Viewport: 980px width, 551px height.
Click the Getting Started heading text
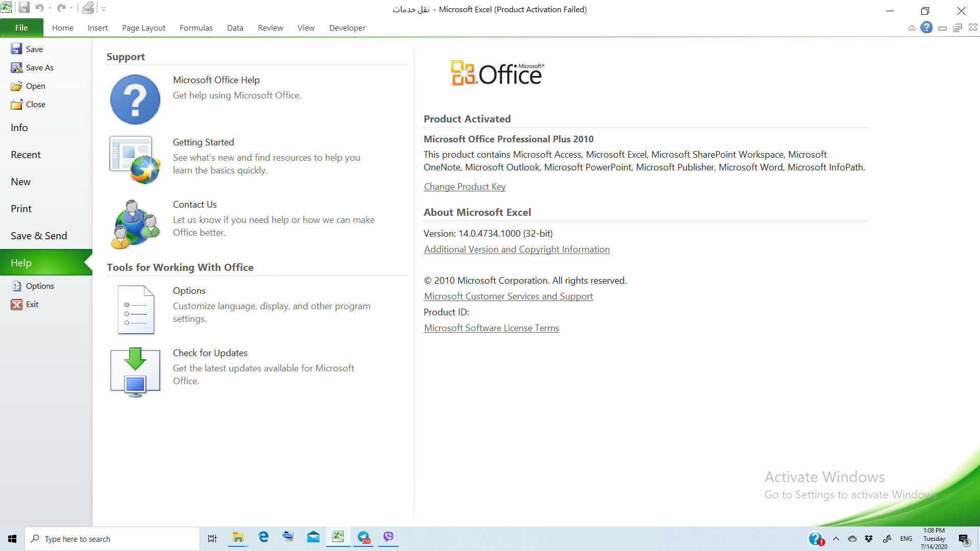point(204,142)
